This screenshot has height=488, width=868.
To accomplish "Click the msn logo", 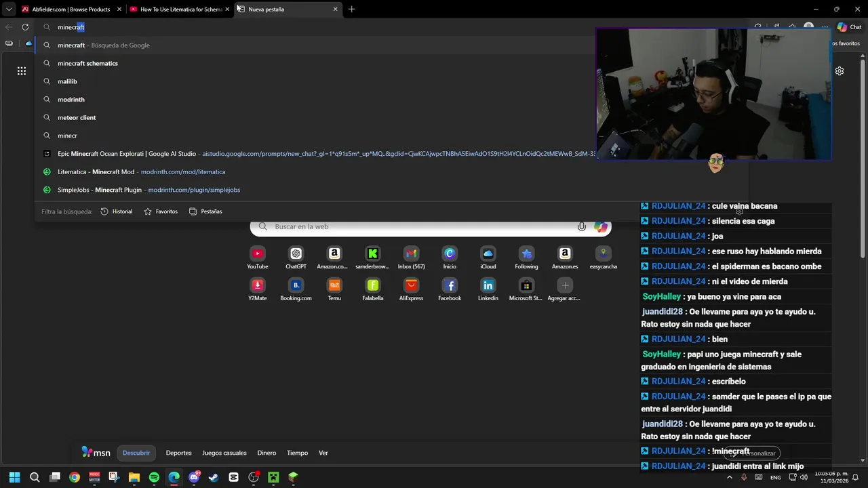I will [96, 452].
